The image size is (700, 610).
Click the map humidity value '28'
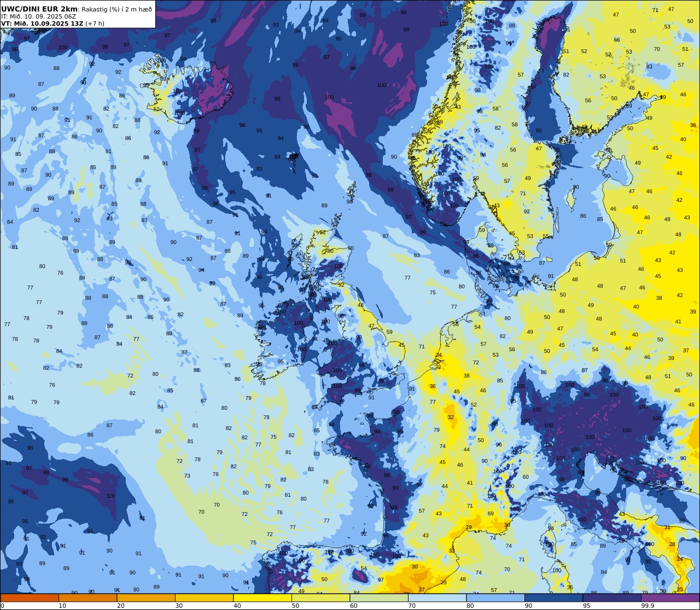672,544
